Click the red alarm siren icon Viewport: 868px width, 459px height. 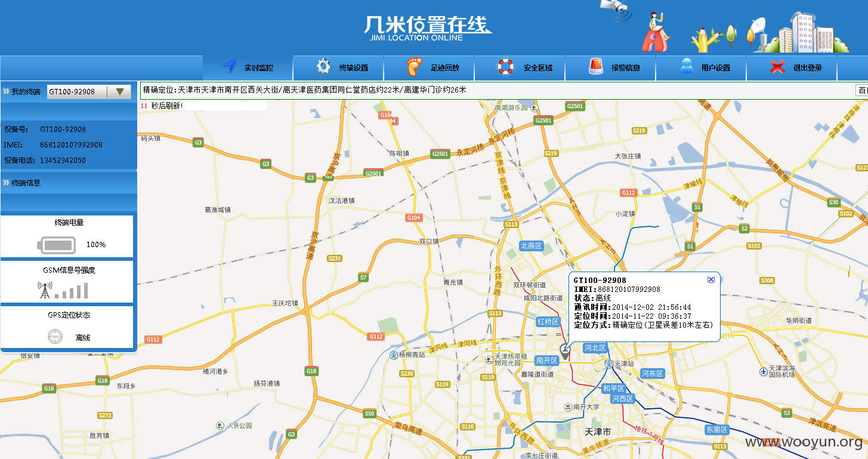595,66
